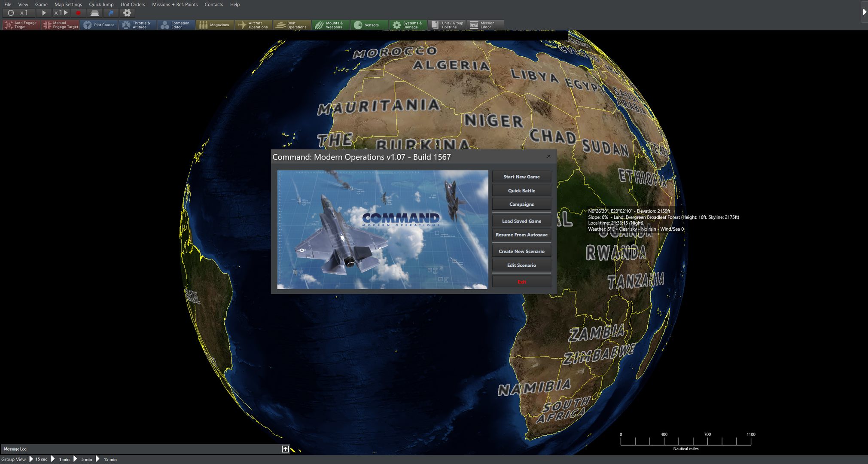Expand the Message Log with the arrow icon
This screenshot has height=464, width=868.
coord(285,449)
